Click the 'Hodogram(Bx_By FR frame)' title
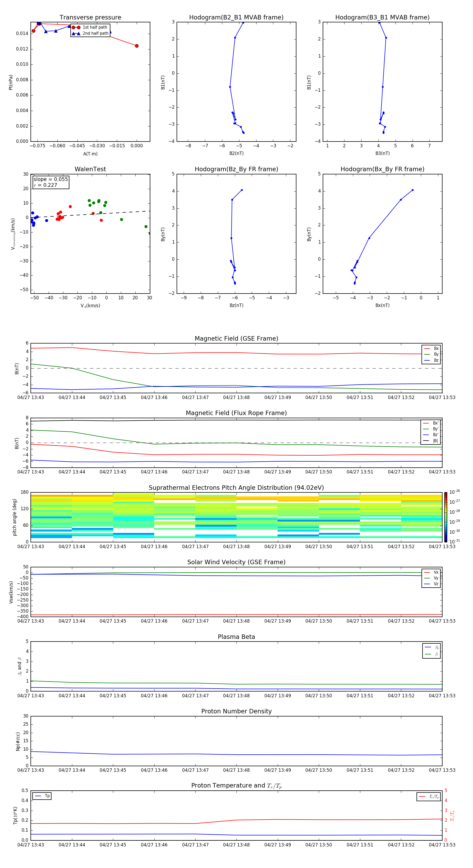473x868 pixels. 382,169
